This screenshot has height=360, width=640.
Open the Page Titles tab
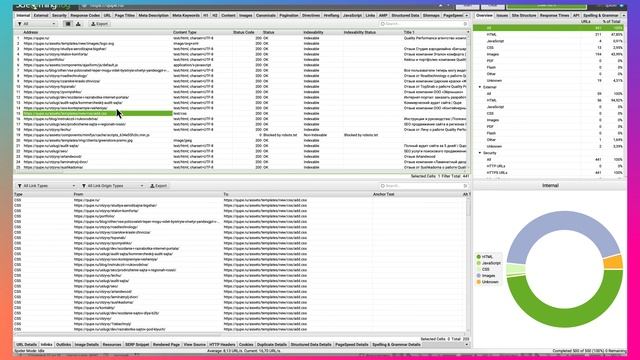(124, 15)
